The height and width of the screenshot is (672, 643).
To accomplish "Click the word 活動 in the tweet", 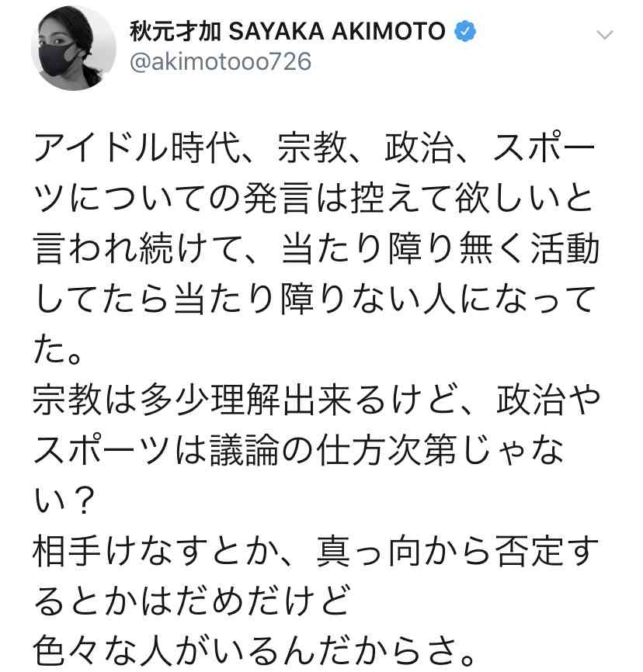I will 565,248.
